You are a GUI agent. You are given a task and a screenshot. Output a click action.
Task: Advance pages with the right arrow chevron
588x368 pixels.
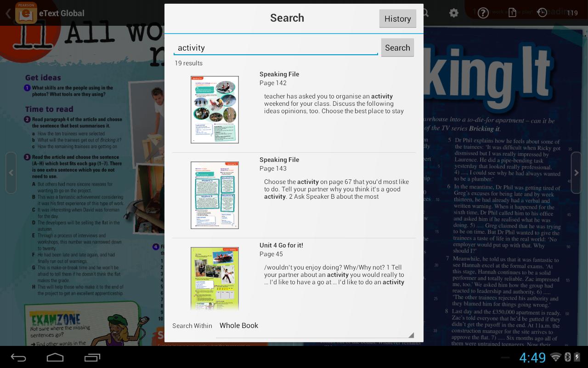click(577, 172)
